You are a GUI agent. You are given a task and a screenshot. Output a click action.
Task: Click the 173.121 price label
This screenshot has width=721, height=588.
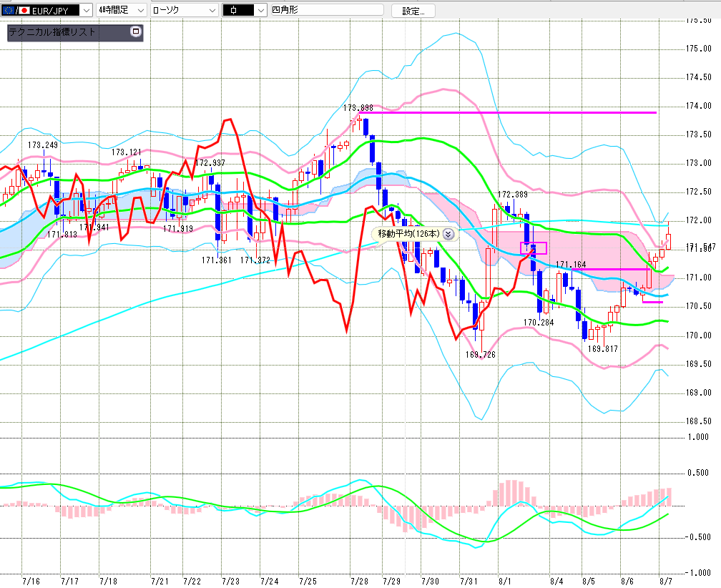127,152
